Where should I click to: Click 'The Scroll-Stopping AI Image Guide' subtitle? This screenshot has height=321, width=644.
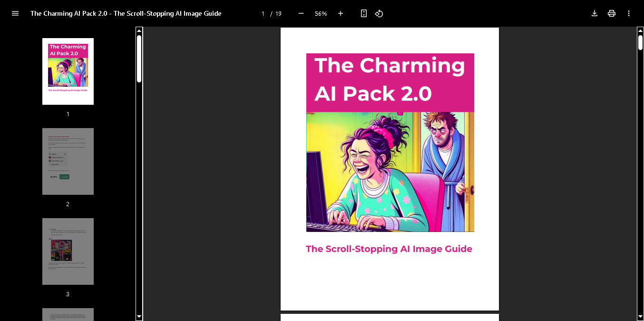click(389, 249)
